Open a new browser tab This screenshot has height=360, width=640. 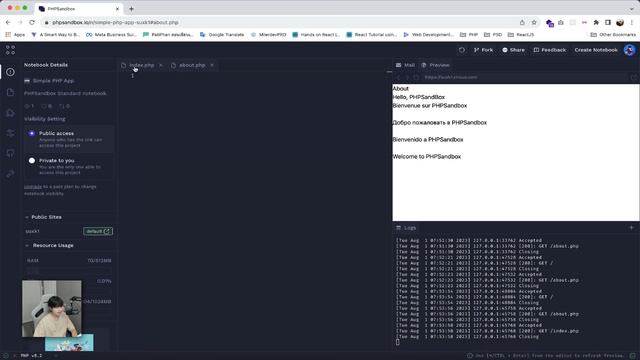[131, 9]
